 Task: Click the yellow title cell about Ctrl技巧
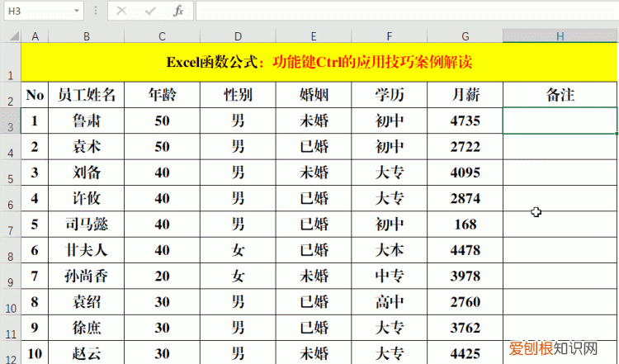[x=319, y=63]
